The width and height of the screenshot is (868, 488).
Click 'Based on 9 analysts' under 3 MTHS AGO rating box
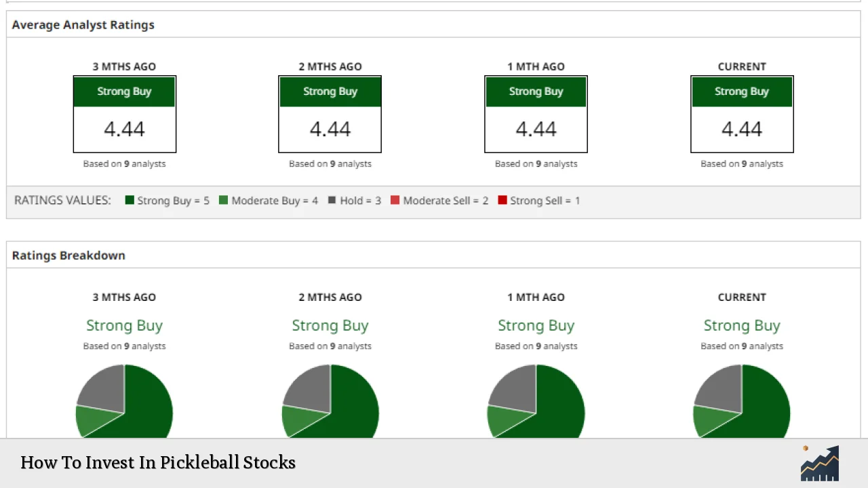click(x=125, y=163)
